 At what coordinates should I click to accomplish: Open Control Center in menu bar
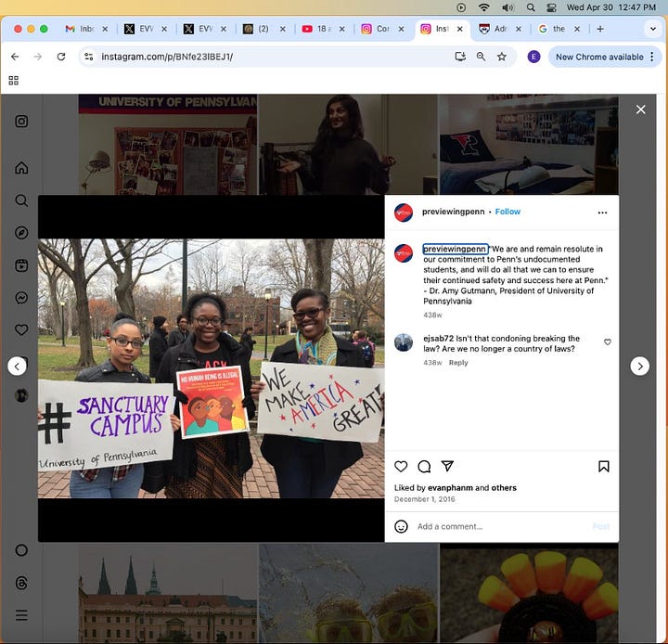(x=551, y=7)
